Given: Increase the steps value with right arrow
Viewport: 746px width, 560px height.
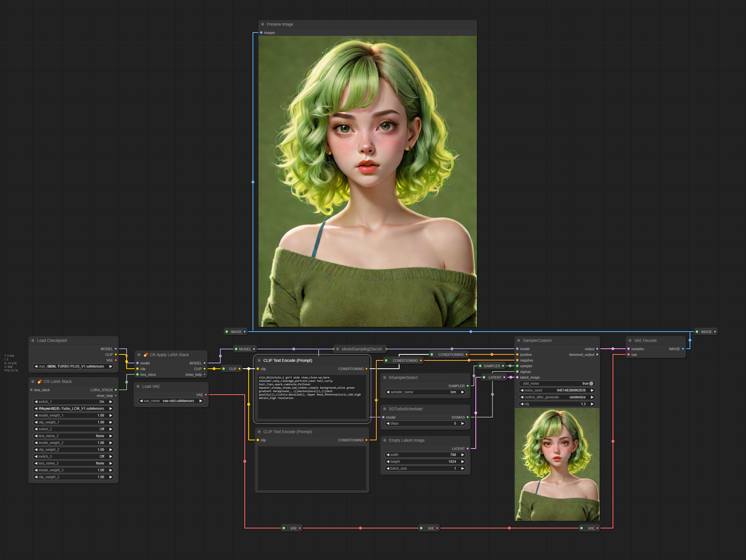Looking at the screenshot, I should (x=462, y=423).
